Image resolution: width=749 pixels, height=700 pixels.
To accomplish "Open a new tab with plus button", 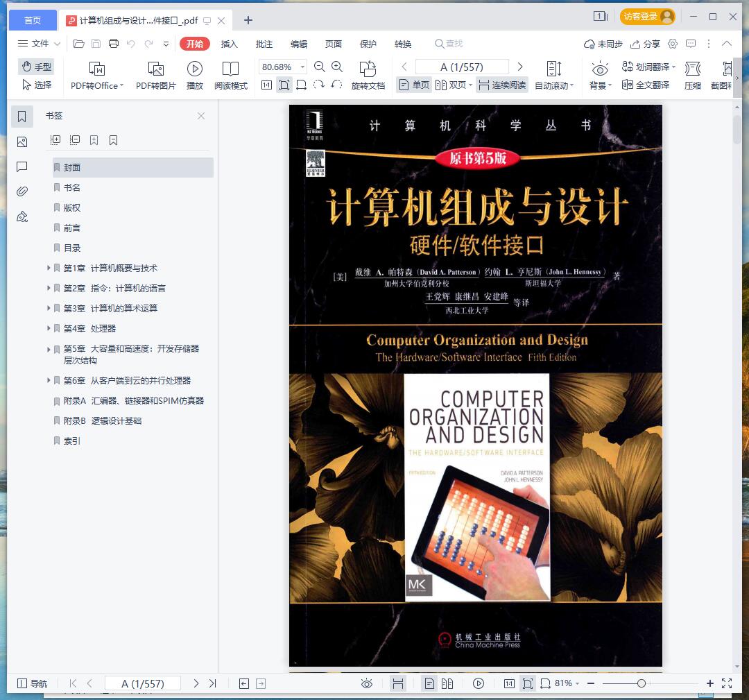I will coord(248,20).
